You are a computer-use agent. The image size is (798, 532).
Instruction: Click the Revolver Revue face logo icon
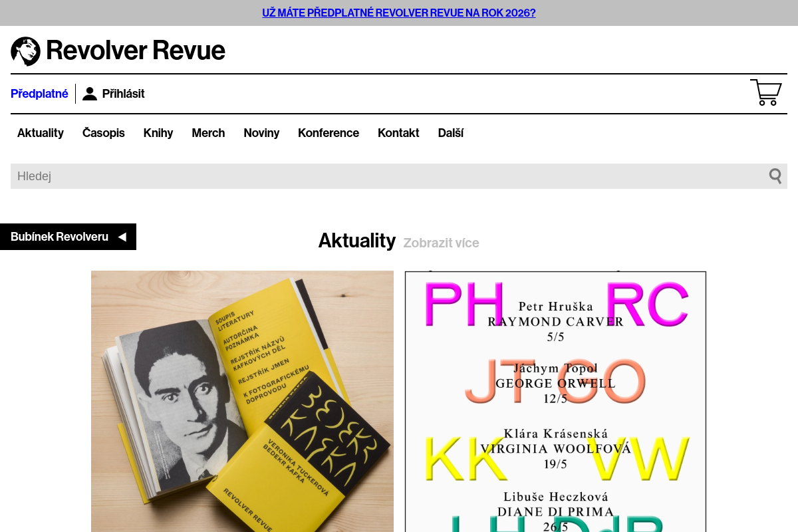(x=25, y=51)
